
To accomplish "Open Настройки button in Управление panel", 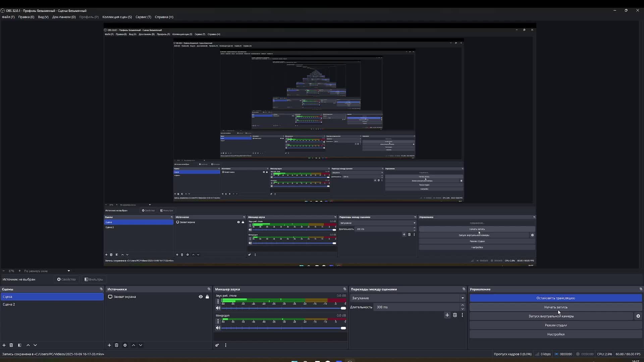I will coord(555,334).
